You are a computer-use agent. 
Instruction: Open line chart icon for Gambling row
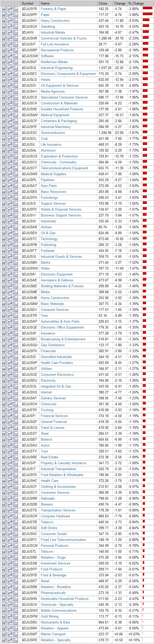tap(10, 27)
